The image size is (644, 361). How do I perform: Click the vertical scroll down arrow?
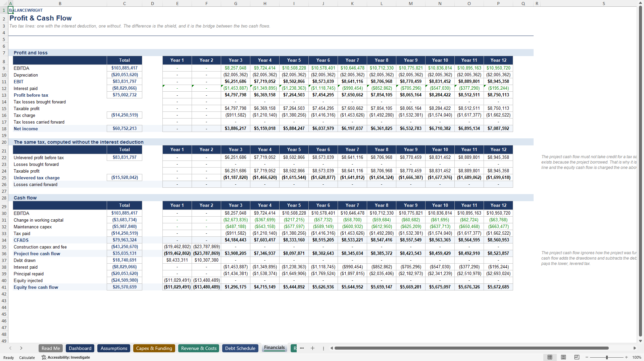[641, 341]
